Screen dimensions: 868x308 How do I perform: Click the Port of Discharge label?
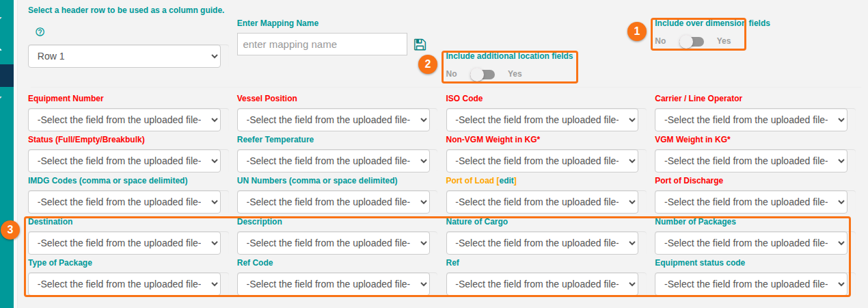point(689,181)
